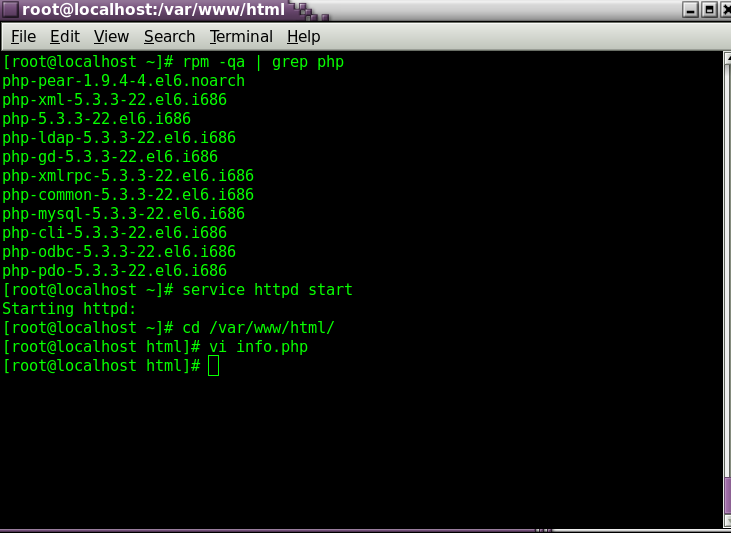Click the command service httpd start
The image size is (731, 533).
point(268,290)
